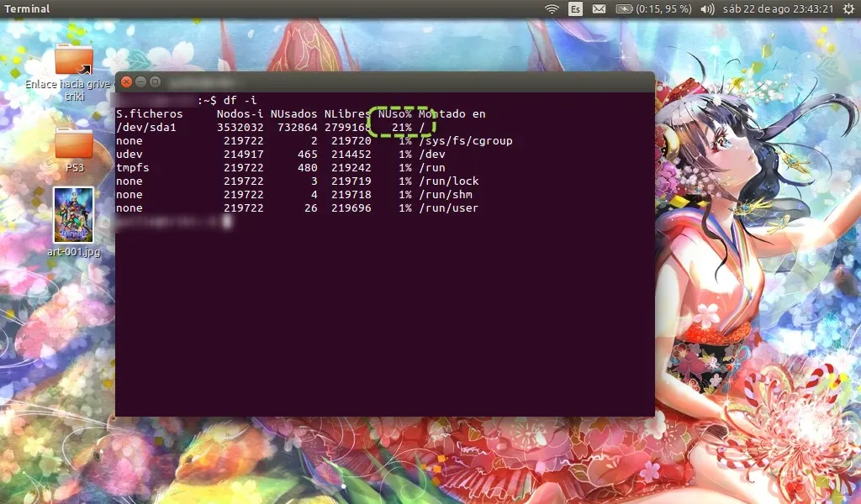The width and height of the screenshot is (861, 504).
Task: Open the system gear menu
Action: [848, 9]
